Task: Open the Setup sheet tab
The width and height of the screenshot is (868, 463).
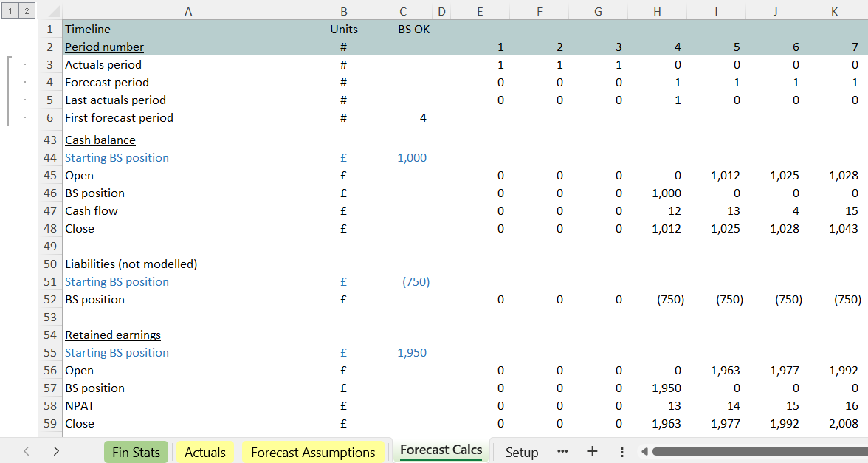Action: [x=521, y=452]
